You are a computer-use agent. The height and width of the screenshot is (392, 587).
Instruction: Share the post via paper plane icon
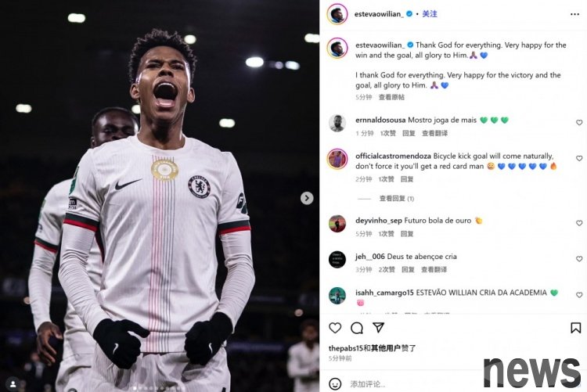[379, 327]
